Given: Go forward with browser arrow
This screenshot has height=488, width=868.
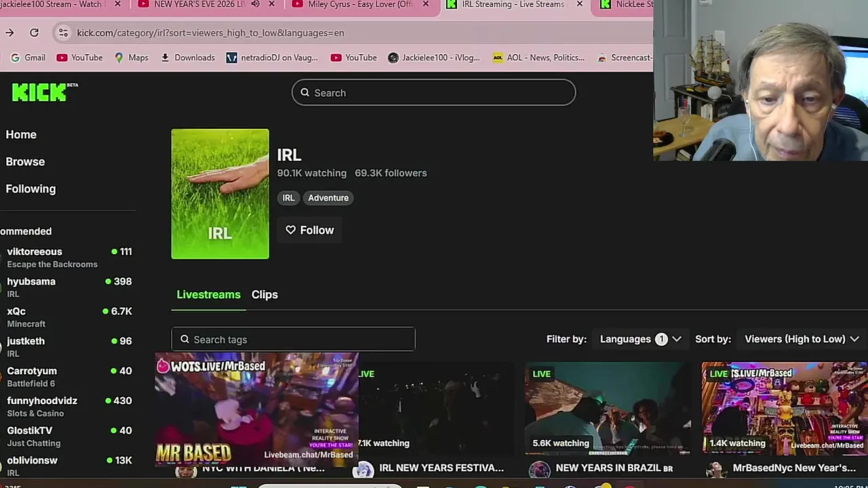Looking at the screenshot, I should (9, 33).
